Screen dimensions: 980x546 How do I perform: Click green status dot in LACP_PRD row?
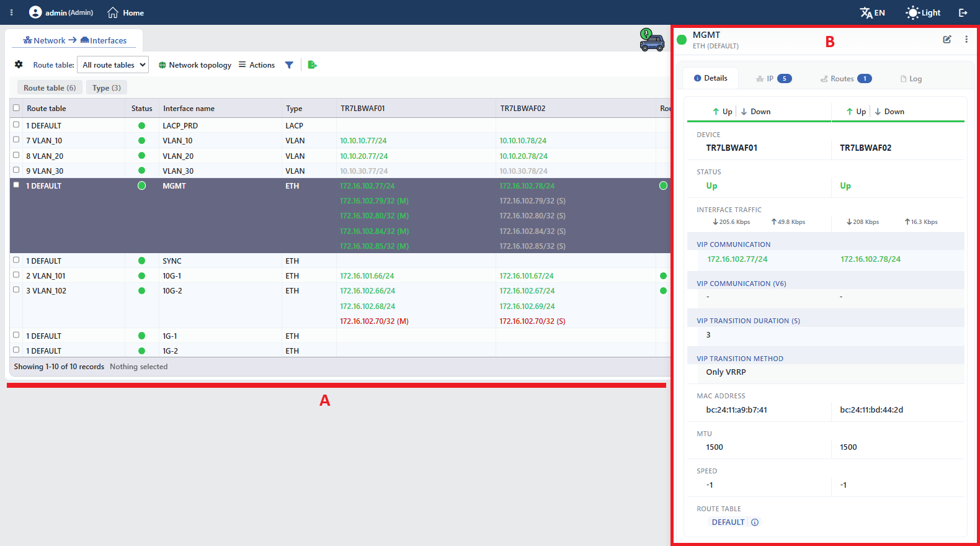click(x=141, y=125)
